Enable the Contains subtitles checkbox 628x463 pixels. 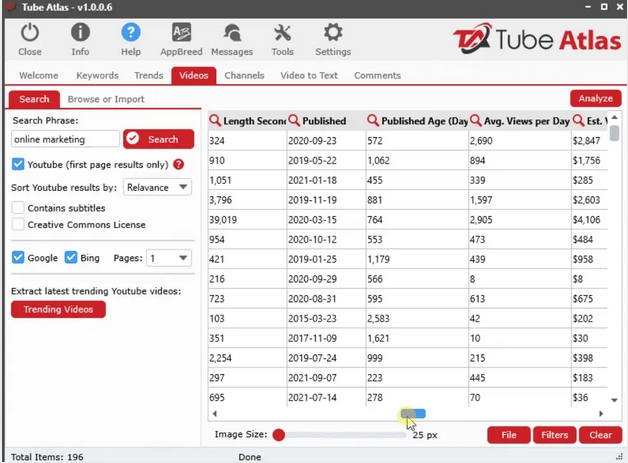click(x=18, y=208)
